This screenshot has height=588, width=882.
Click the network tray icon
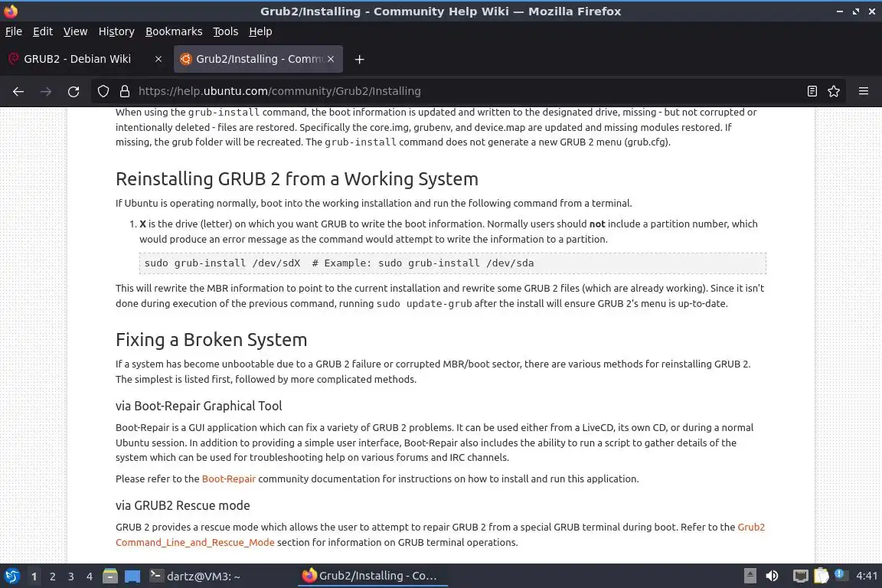tap(800, 576)
